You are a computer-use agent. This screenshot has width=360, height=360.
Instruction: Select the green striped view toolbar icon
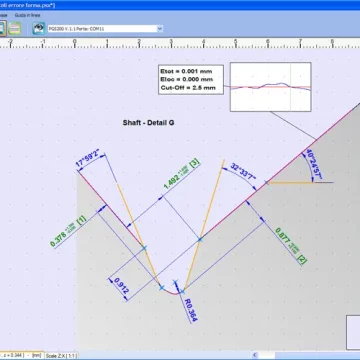pyautogui.click(x=14, y=29)
